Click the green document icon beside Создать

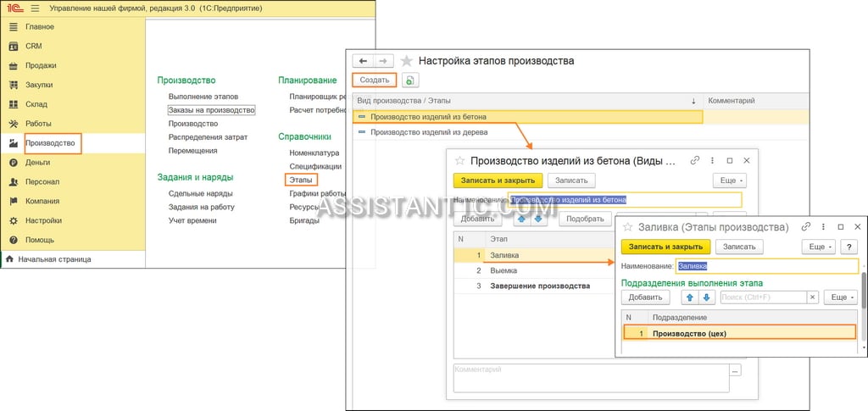(410, 81)
